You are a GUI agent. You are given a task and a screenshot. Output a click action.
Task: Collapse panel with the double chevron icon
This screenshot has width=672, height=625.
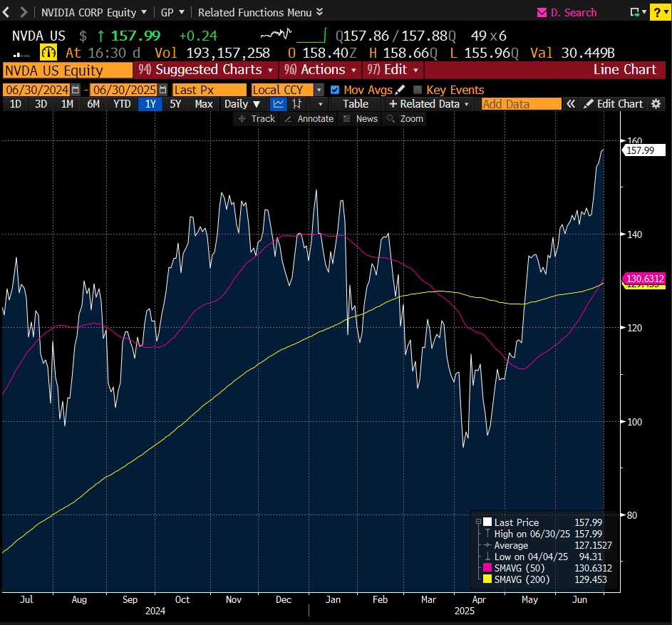click(570, 104)
